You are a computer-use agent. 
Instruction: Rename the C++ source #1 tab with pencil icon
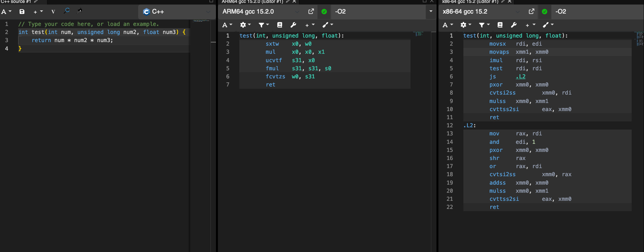pos(36,2)
